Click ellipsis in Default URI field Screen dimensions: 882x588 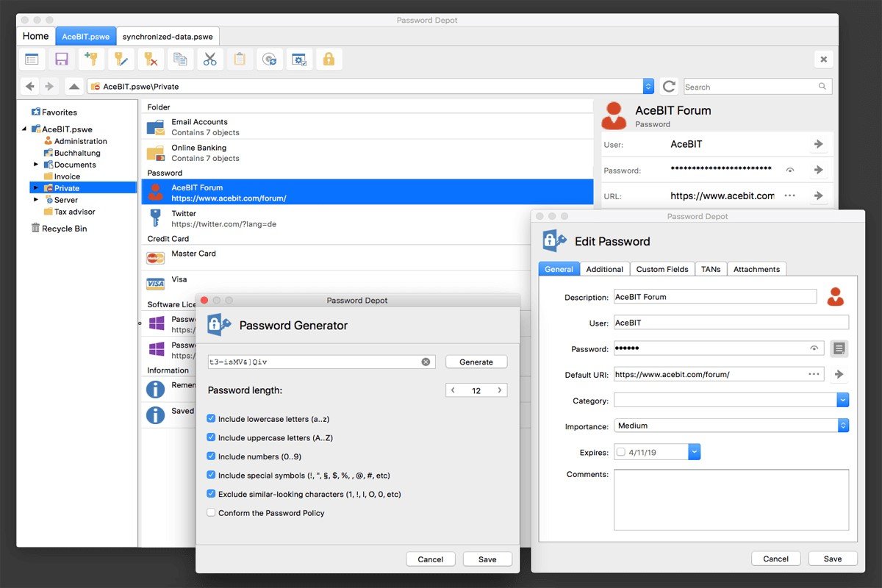coord(814,374)
